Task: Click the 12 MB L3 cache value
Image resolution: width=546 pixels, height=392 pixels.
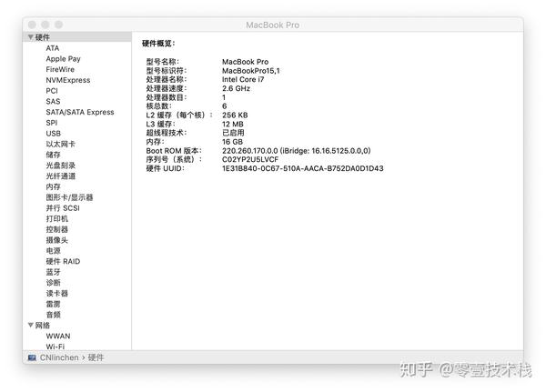Action: (233, 124)
